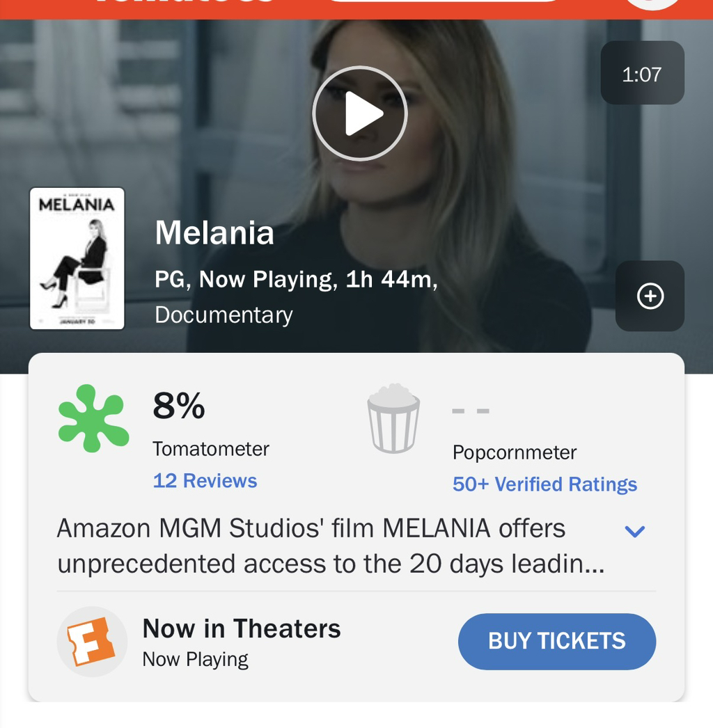Screen dimensions: 713x728
Task: Select the Documentary genre label
Action: click(224, 315)
